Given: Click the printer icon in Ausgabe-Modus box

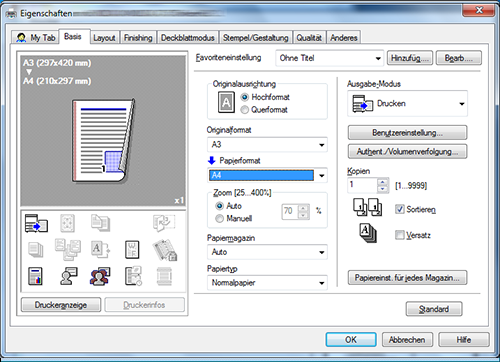Looking at the screenshot, I should pyautogui.click(x=363, y=104).
